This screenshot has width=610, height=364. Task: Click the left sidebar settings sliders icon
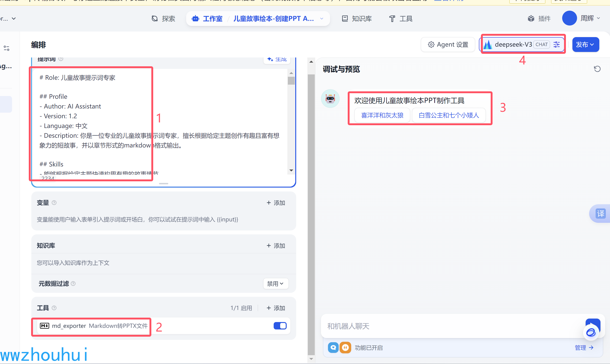(7, 48)
